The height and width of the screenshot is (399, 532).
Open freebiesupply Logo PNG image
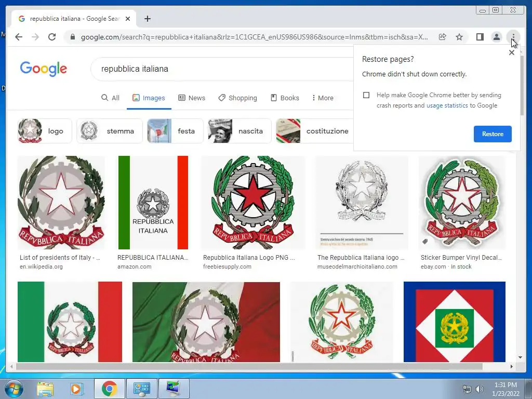(253, 203)
